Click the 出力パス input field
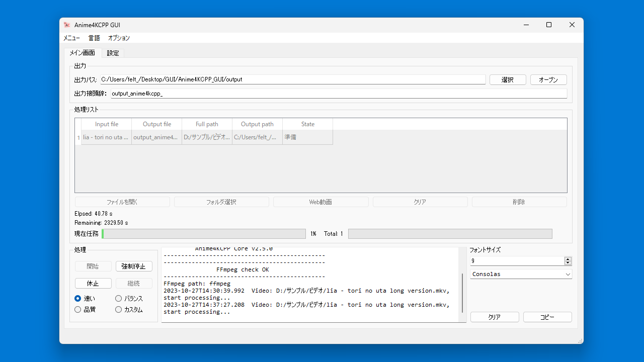The height and width of the screenshot is (362, 644). pos(292,79)
